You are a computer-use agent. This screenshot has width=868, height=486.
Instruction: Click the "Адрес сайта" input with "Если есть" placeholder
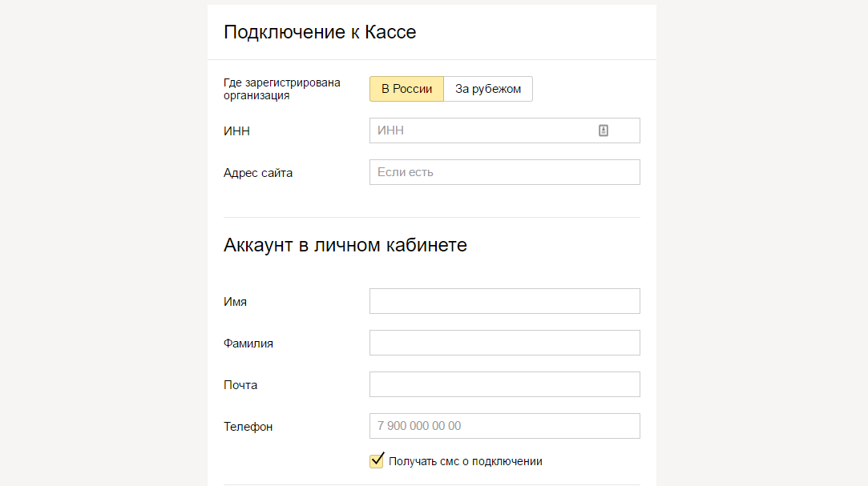(x=504, y=172)
